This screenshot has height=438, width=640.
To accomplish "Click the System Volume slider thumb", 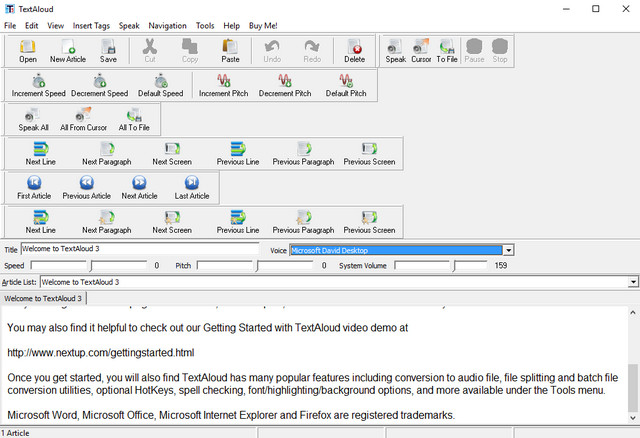I will pyautogui.click(x=454, y=266).
